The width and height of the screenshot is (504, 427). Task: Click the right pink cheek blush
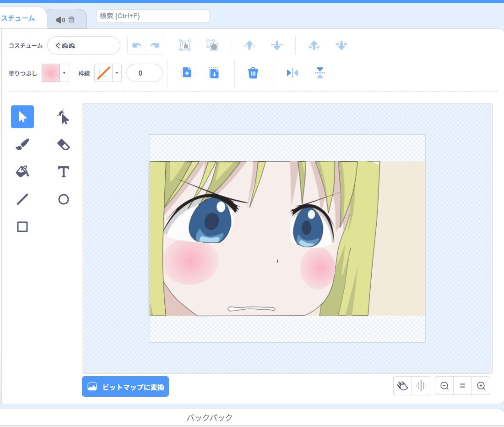click(318, 268)
